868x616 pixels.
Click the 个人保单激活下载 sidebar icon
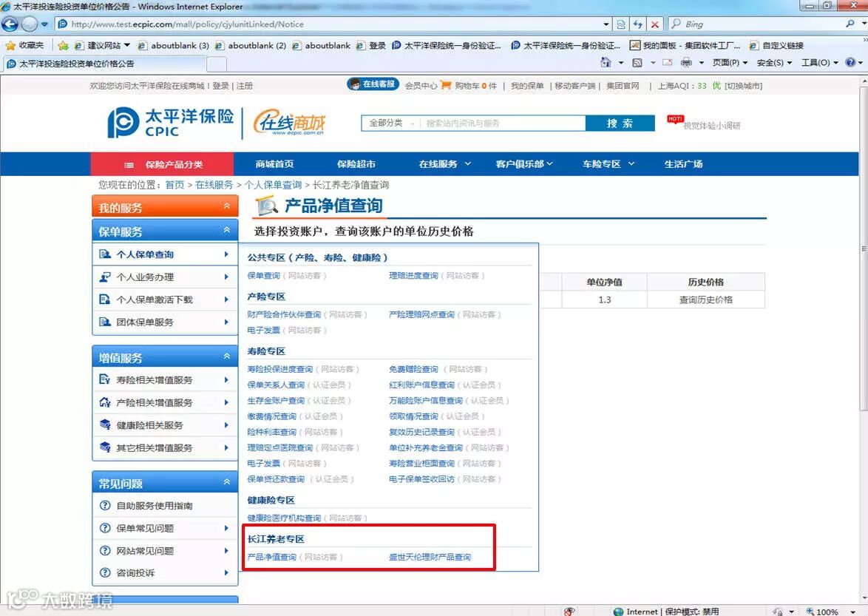tap(105, 299)
